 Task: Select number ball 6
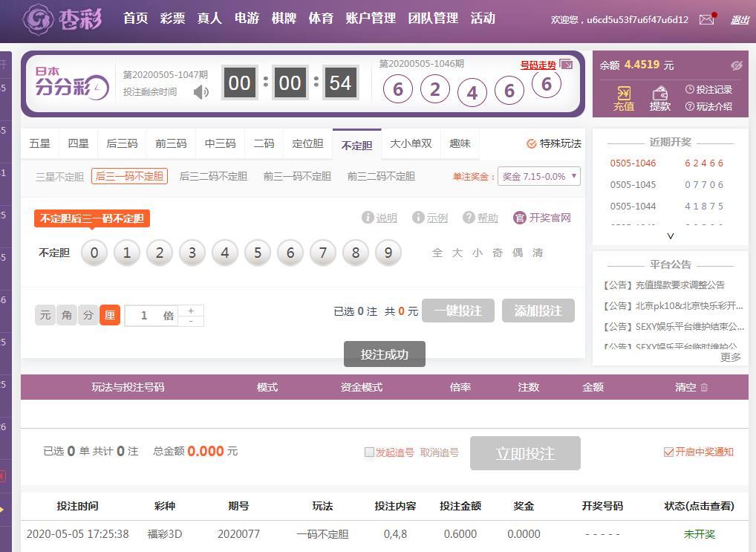click(x=290, y=253)
